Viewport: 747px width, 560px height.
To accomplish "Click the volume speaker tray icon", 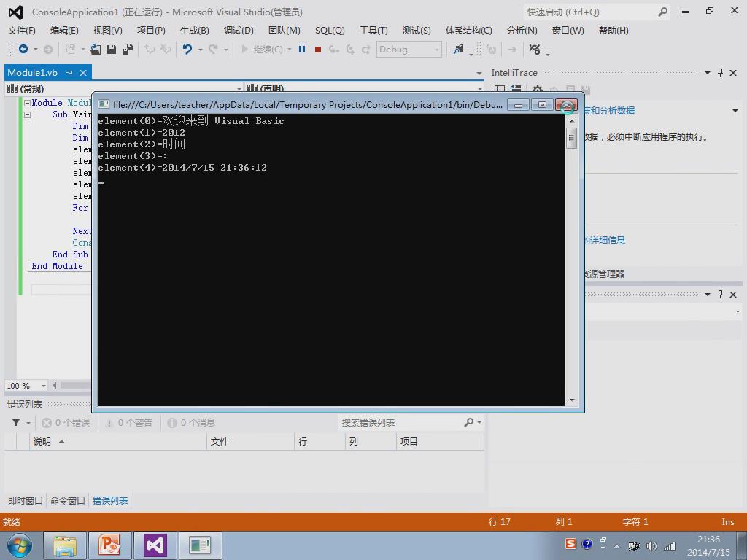I will click(x=651, y=546).
